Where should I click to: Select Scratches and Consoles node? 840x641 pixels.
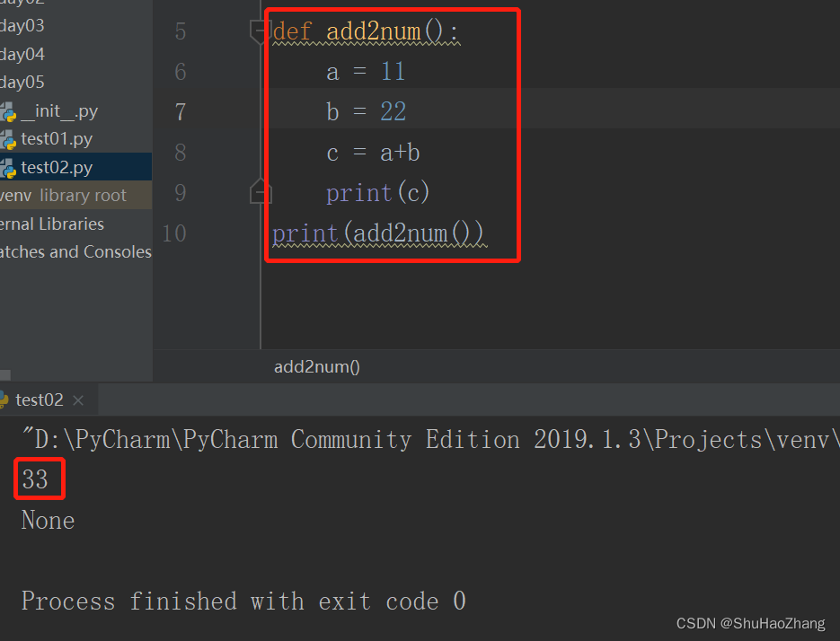tap(75, 251)
